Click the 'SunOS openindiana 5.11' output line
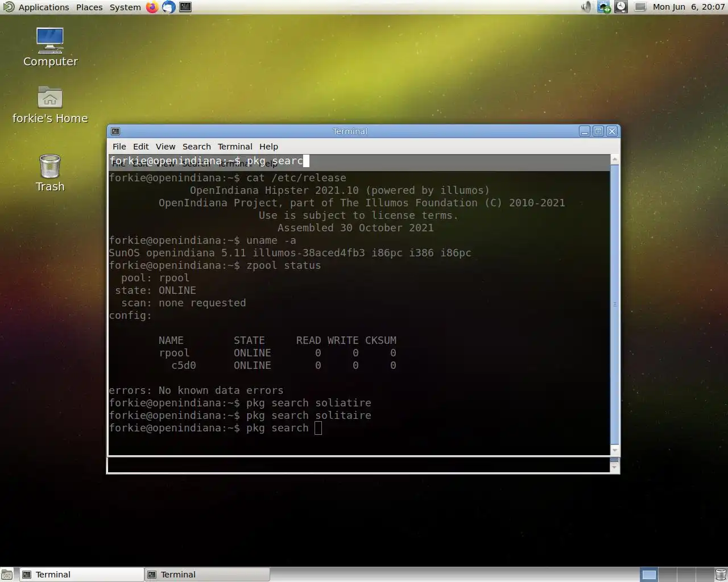Image resolution: width=728 pixels, height=582 pixels. click(290, 253)
